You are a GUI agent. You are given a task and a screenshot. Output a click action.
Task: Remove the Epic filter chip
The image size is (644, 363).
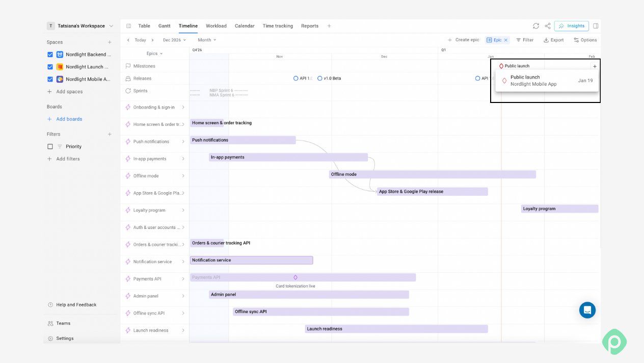[506, 40]
